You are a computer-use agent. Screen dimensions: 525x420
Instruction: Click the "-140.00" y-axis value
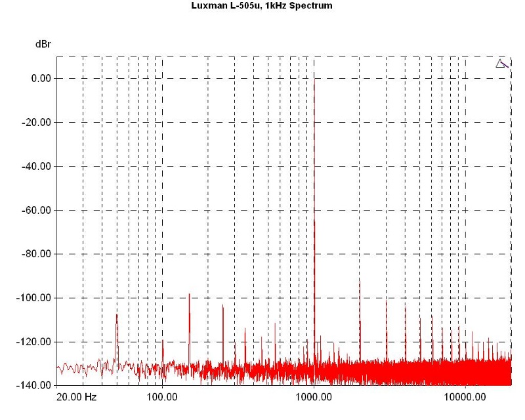coord(34,385)
